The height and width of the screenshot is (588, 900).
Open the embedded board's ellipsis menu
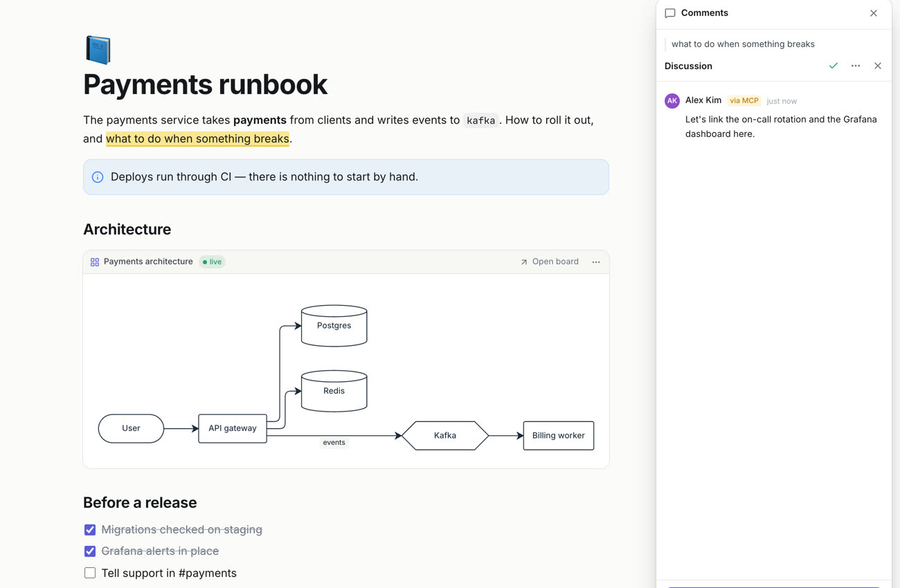pyautogui.click(x=596, y=262)
